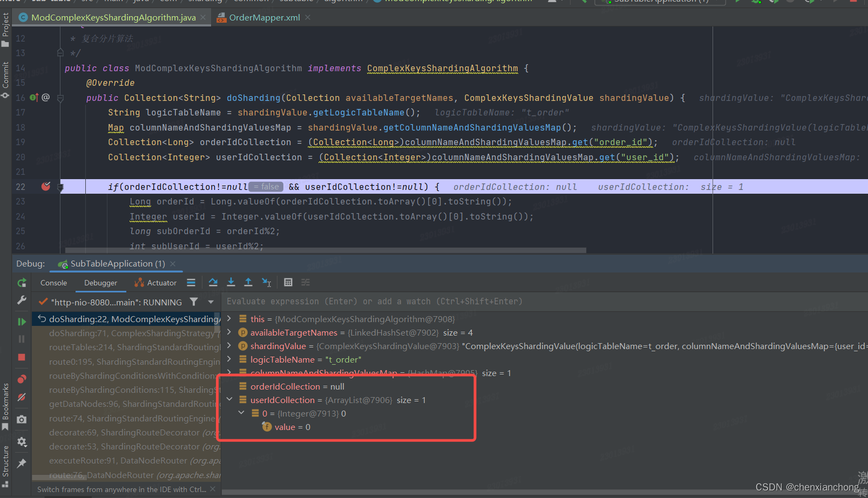Click the Pause Program icon
The width and height of the screenshot is (868, 498).
22,339
